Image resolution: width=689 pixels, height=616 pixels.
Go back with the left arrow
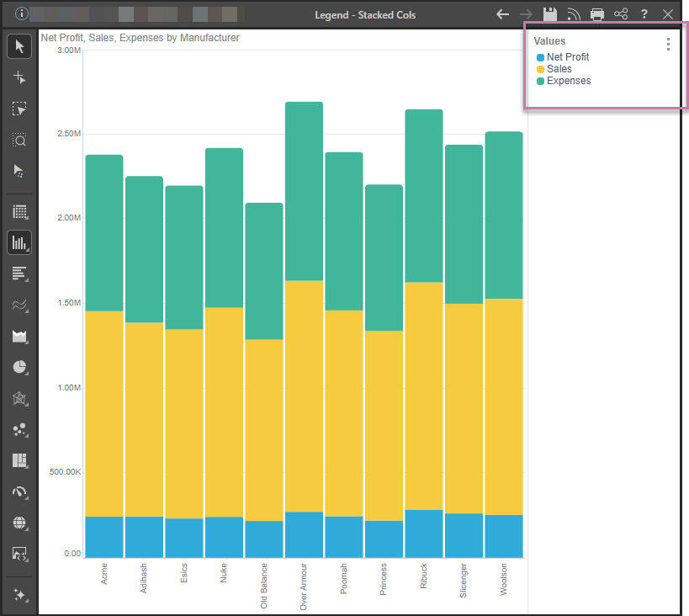click(x=503, y=14)
